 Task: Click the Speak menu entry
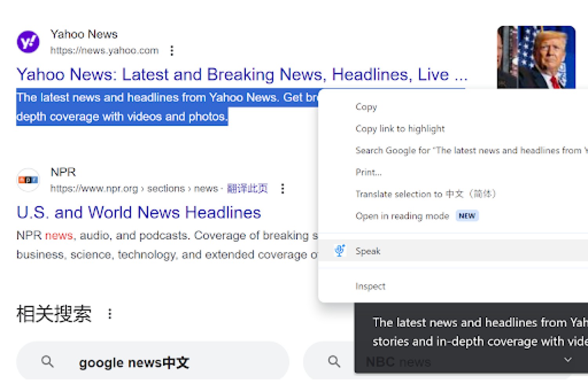(453, 251)
